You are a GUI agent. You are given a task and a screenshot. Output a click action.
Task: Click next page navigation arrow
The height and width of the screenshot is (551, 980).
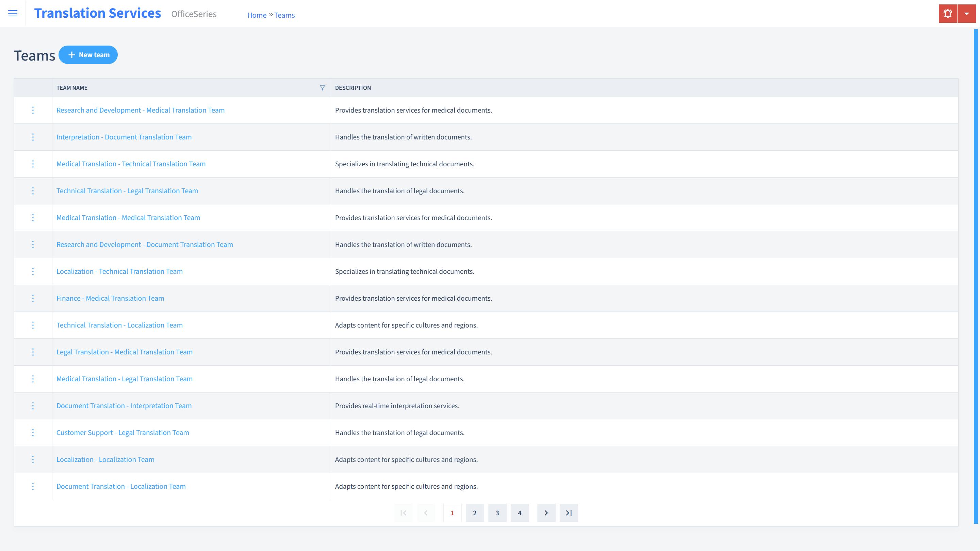pos(546,513)
